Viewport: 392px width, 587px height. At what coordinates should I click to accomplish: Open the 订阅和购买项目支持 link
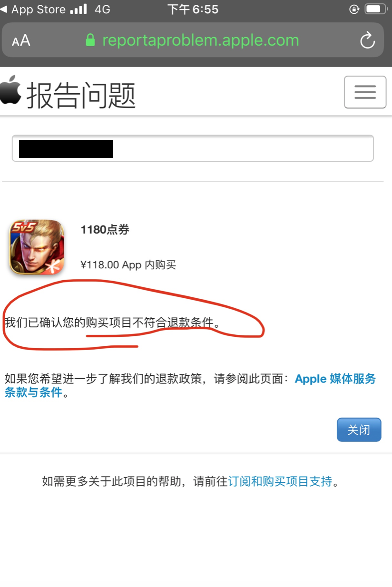(280, 481)
